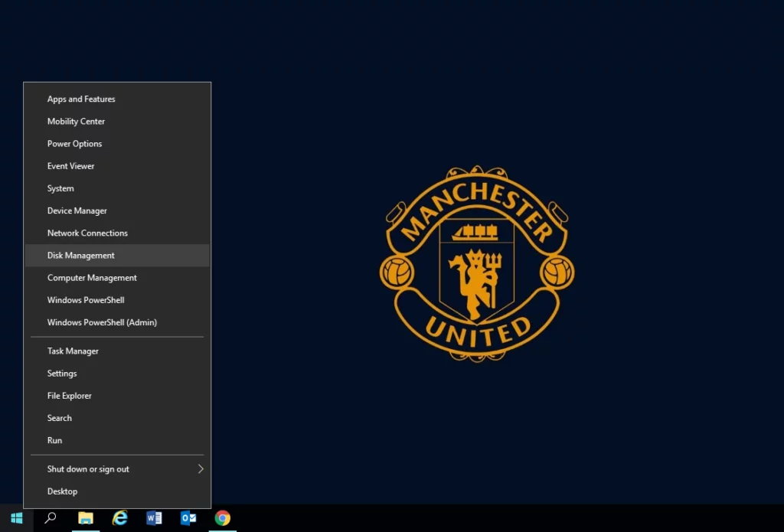
Task: Choose Run from the context menu
Action: pos(54,441)
